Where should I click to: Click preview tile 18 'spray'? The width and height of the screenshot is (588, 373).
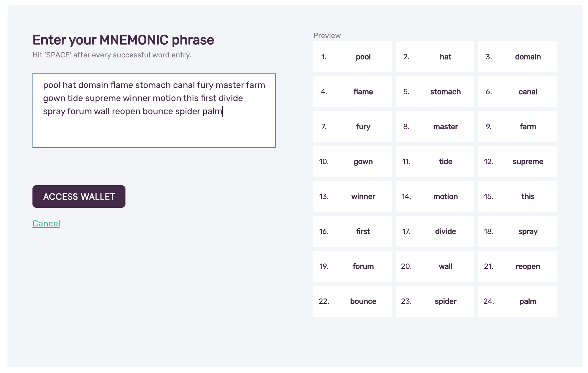517,231
